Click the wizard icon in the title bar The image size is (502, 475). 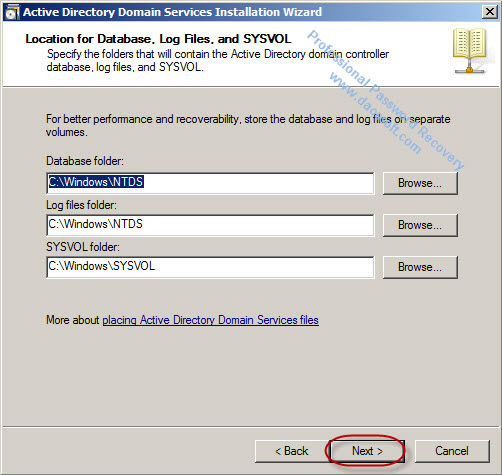[x=12, y=13]
